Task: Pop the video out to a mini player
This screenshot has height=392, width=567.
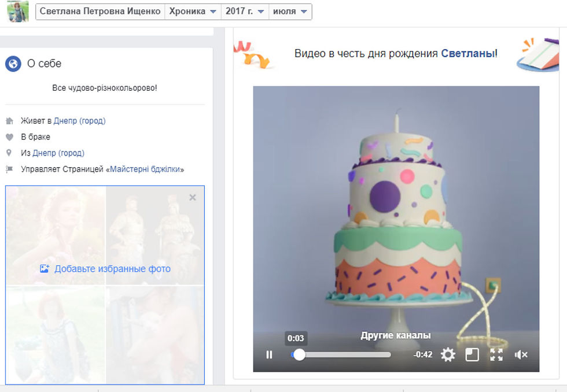Action: tap(472, 355)
